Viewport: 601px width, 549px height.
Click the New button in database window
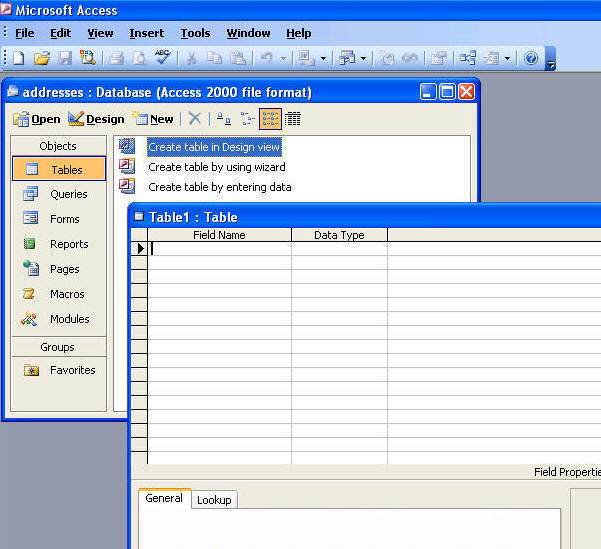point(153,119)
